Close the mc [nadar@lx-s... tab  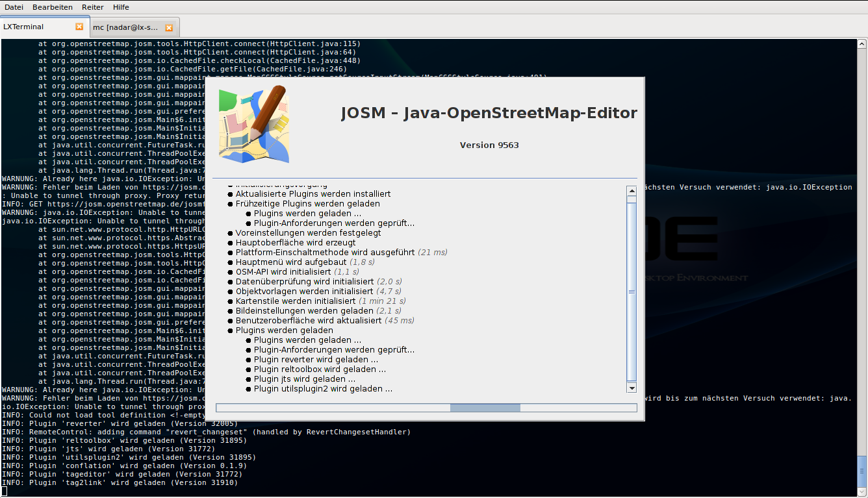pos(169,27)
